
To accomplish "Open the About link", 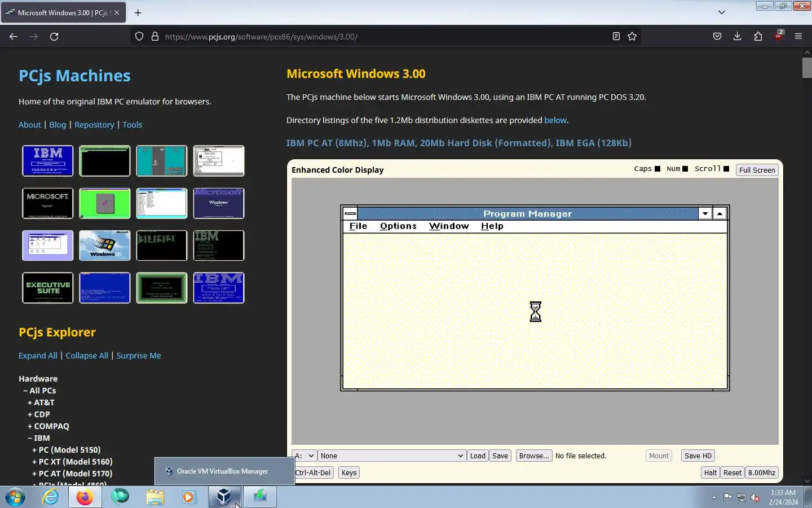I will click(x=30, y=125).
